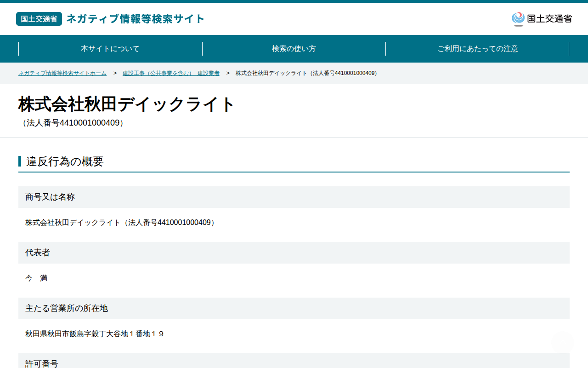Open the 本サイトについて menu item
Image resolution: width=588 pixels, height=368 pixels.
[x=110, y=49]
